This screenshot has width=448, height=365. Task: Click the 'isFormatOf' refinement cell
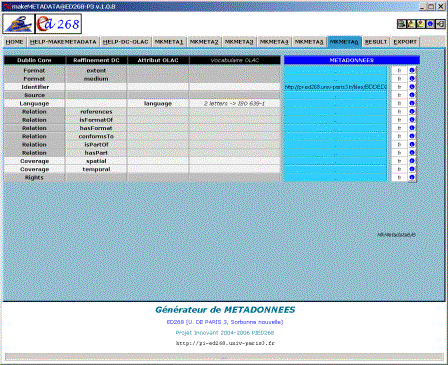coord(96,120)
